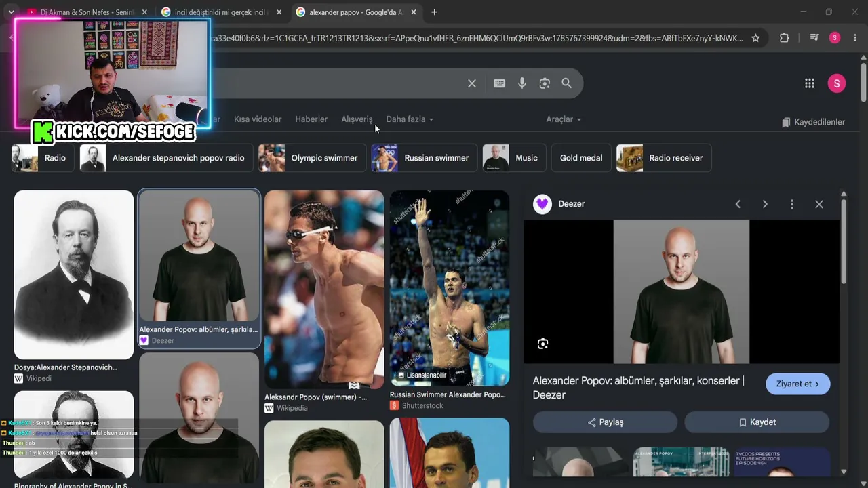Image resolution: width=868 pixels, height=488 pixels.
Task: Switch to the 'incil değiştirildi mi' tab
Action: tap(222, 12)
